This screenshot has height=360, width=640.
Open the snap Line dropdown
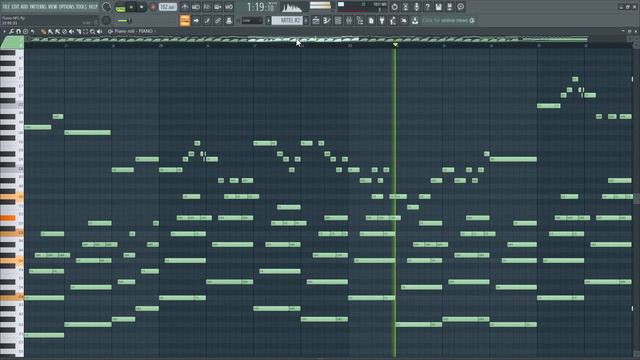coord(252,20)
